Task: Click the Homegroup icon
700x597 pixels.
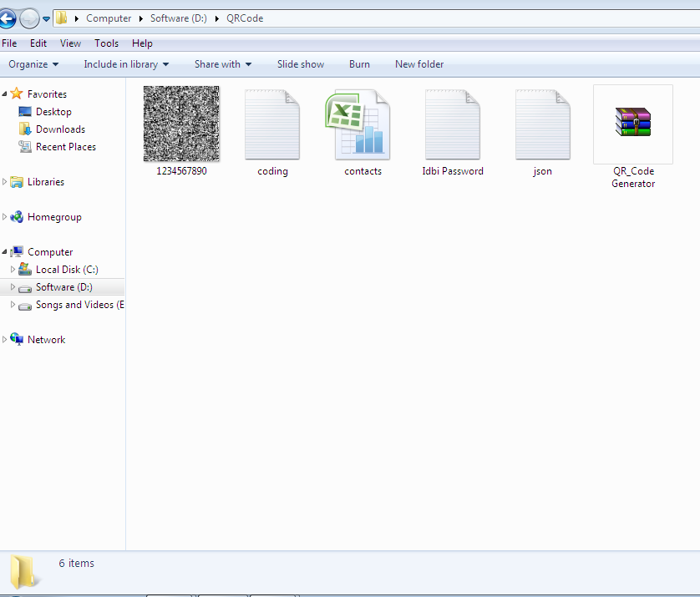Action: pyautogui.click(x=17, y=217)
